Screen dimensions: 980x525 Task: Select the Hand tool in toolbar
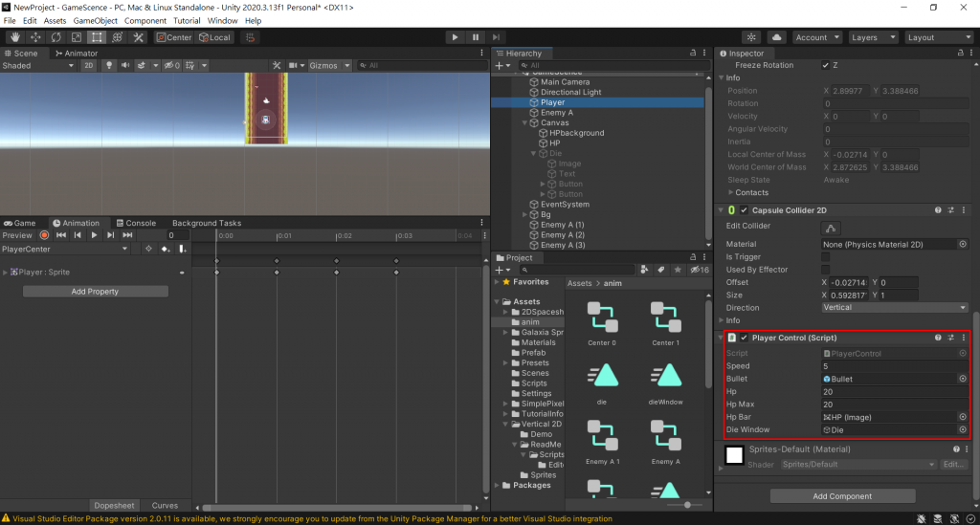coord(15,37)
